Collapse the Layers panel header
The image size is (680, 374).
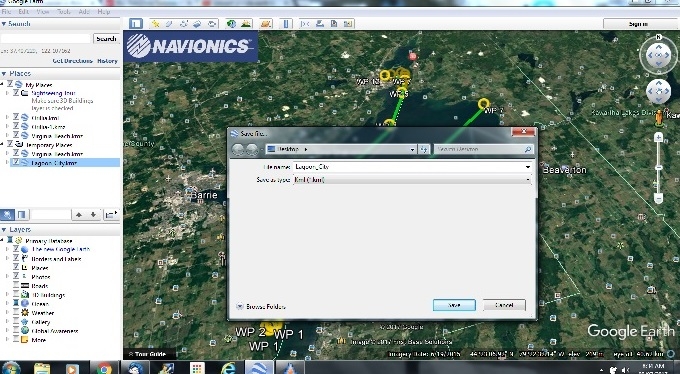(16, 230)
